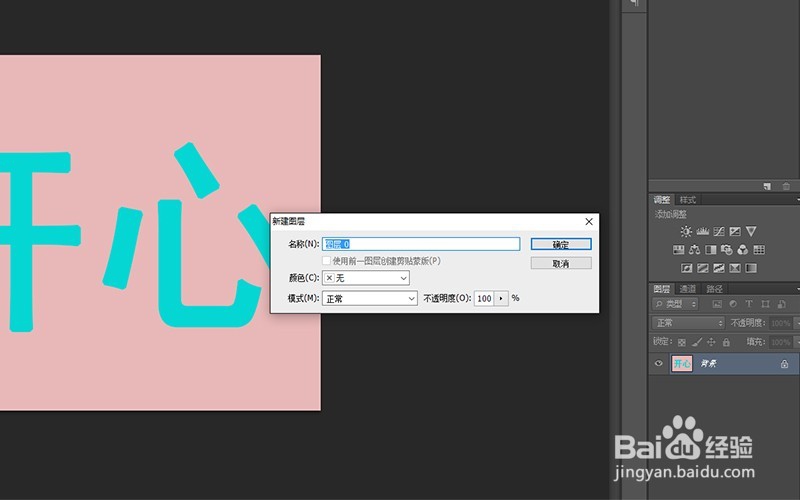
Task: Add a Photo Filter adjustment
Action: [x=727, y=250]
